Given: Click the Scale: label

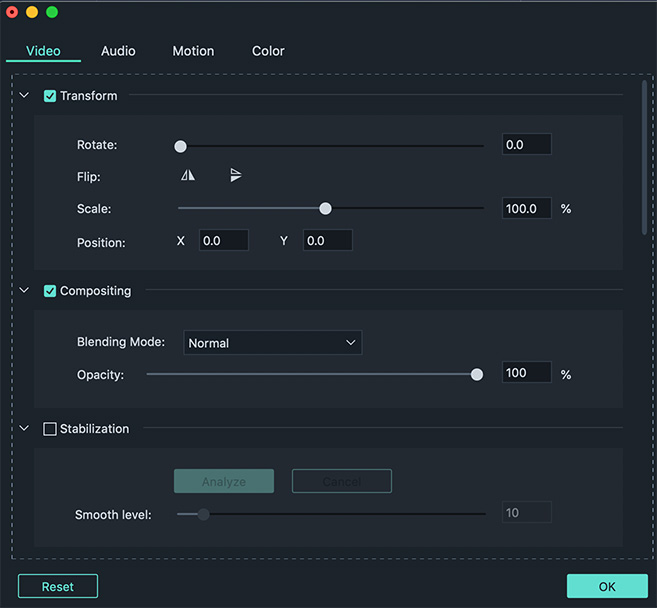Looking at the screenshot, I should [94, 209].
